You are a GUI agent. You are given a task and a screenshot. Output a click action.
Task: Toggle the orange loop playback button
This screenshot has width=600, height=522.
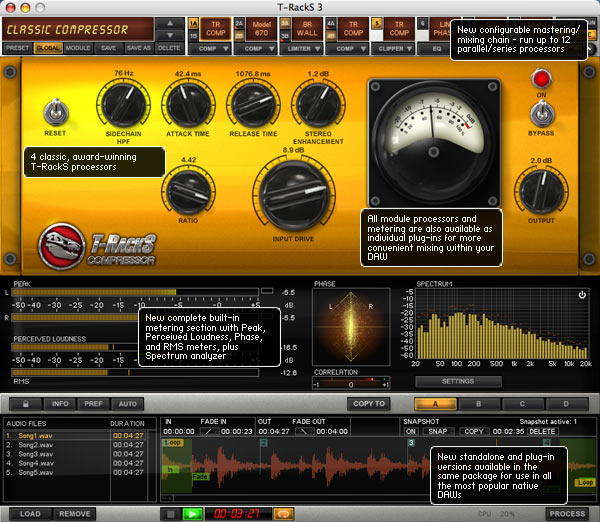coord(284,514)
